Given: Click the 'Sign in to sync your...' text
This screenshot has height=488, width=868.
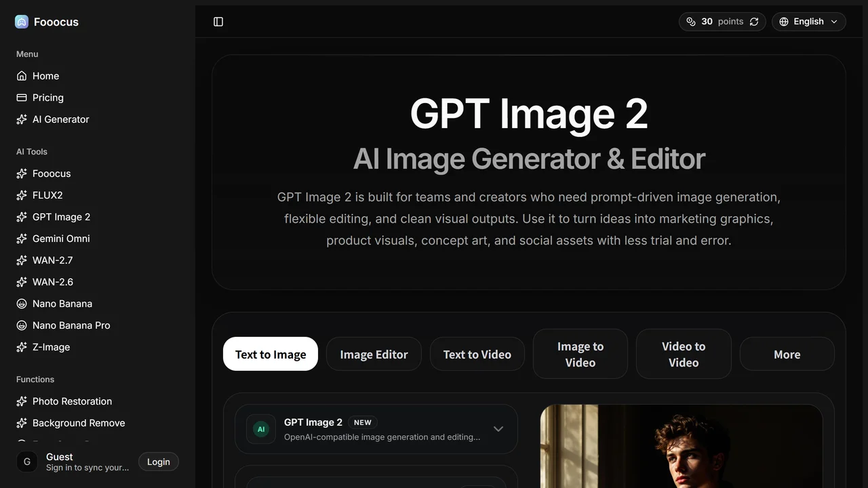Looking at the screenshot, I should coord(87,468).
